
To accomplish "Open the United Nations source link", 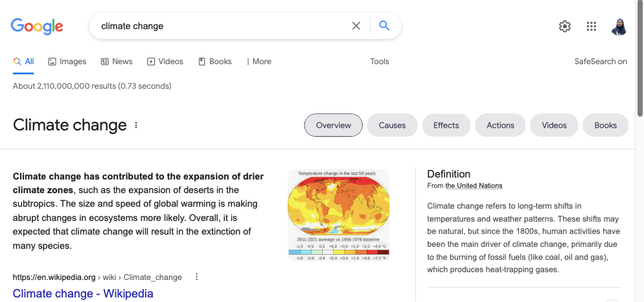I will [x=474, y=186].
